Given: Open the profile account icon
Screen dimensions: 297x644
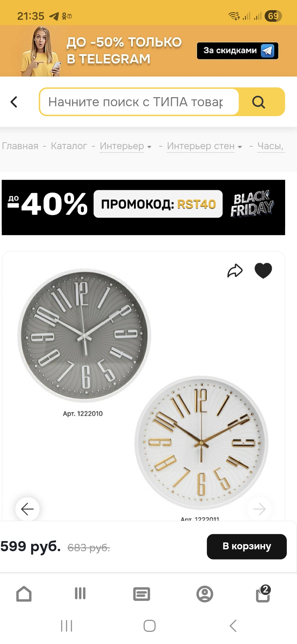Looking at the screenshot, I should [205, 594].
